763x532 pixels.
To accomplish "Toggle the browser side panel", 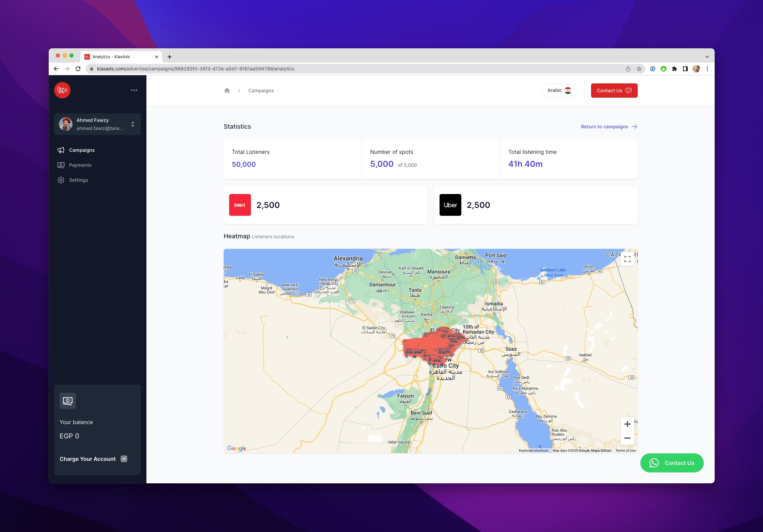I will (685, 69).
